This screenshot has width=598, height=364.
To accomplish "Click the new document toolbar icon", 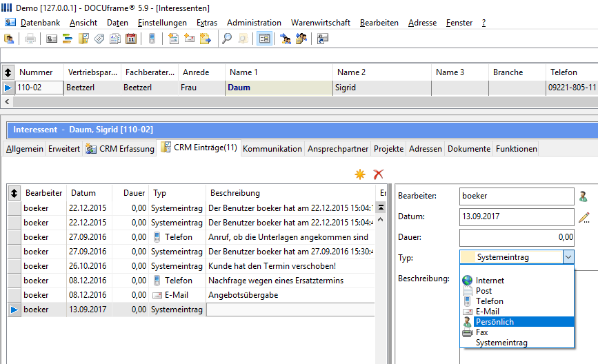I will click(x=174, y=39).
